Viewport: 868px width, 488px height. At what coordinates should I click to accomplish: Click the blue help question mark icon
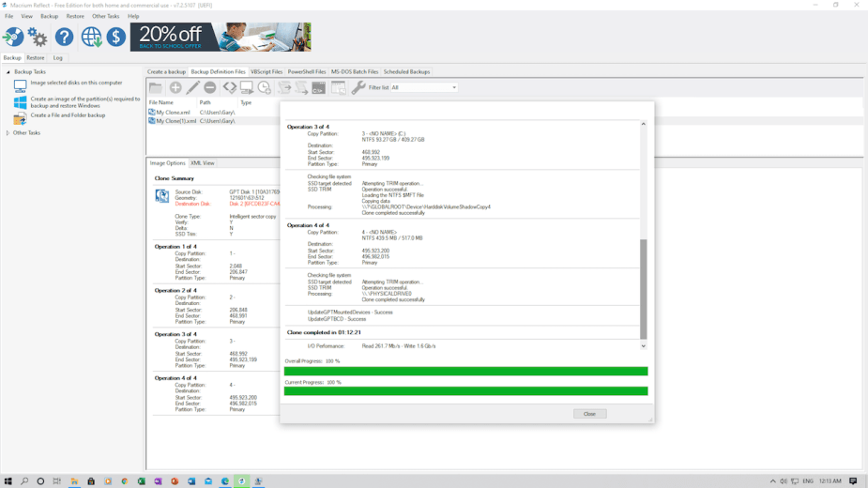click(x=64, y=37)
